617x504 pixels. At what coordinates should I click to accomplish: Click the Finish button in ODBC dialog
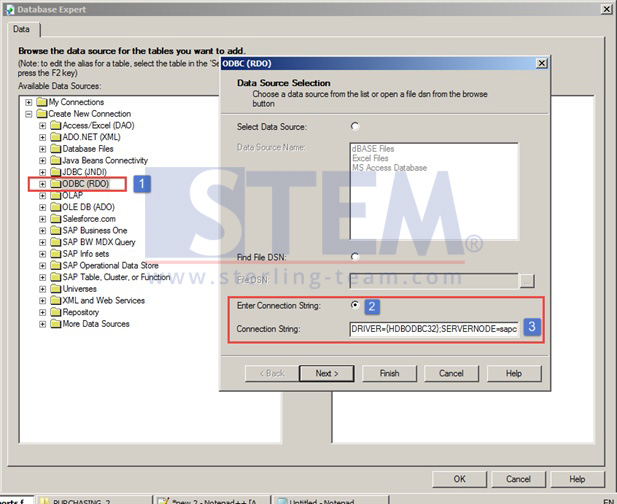pos(389,373)
